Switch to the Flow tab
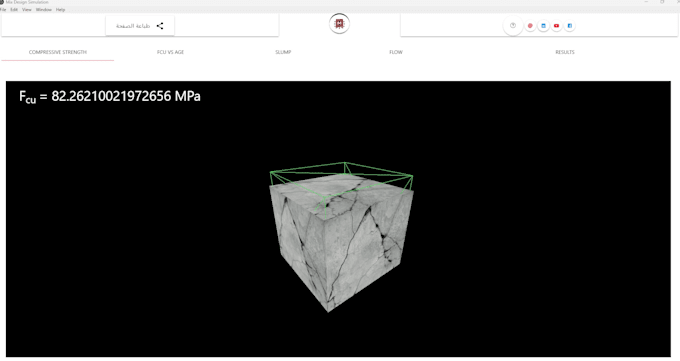Image resolution: width=680 pixels, height=361 pixels. coord(396,52)
